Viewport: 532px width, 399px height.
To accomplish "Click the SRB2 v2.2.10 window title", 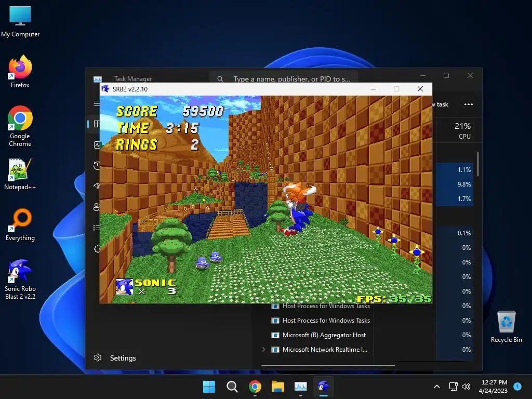I will [x=130, y=89].
